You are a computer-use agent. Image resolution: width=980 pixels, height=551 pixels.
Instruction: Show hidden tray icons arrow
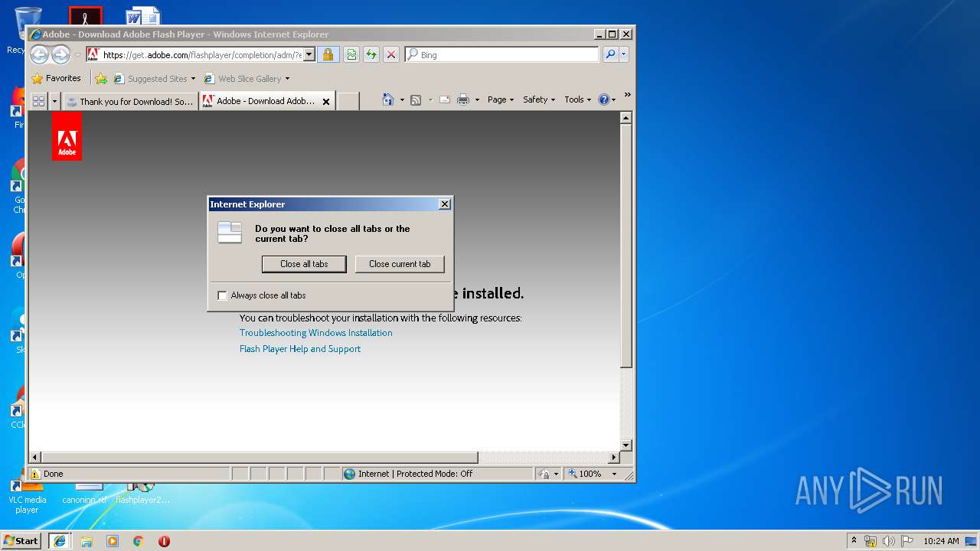pyautogui.click(x=854, y=540)
